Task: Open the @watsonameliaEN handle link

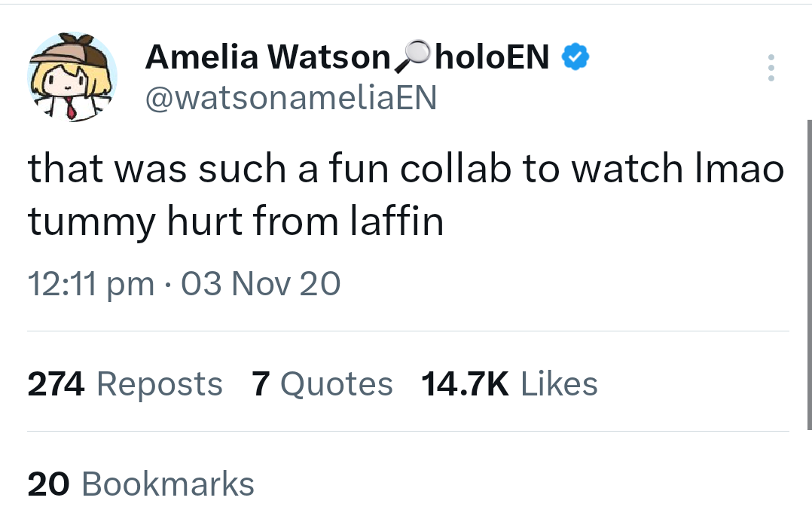Action: [x=290, y=98]
